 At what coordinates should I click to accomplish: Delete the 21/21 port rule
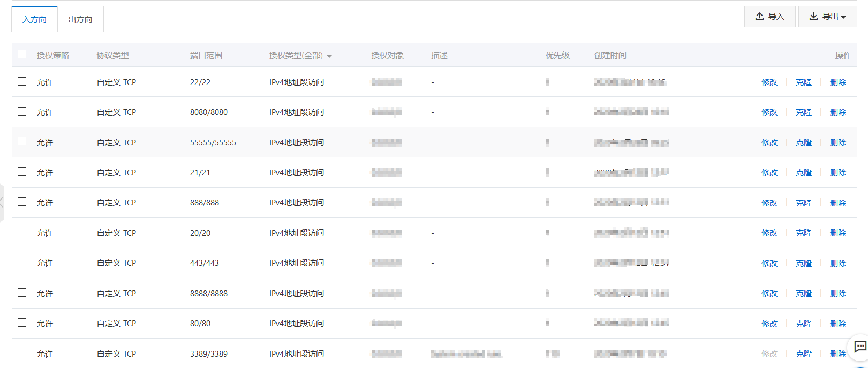click(x=837, y=173)
